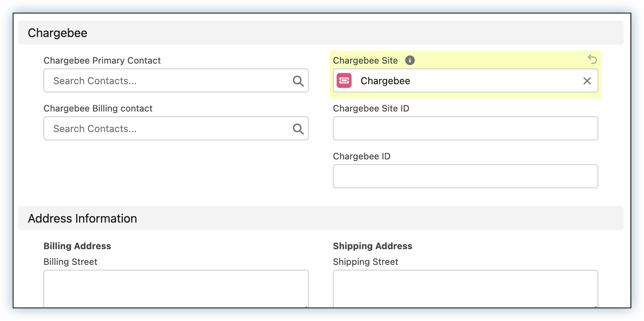This screenshot has height=321, width=644.
Task: Focus the Chargebee Primary Contact search field
Action: click(x=176, y=80)
